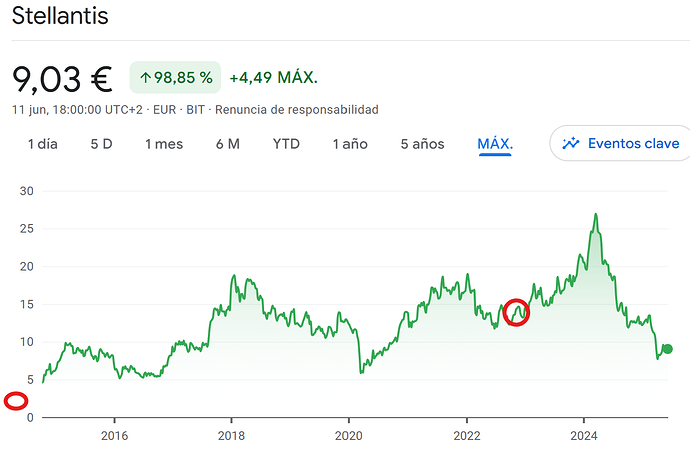The image size is (690, 449).
Task: Click the chart peak near 2024
Action: 595,214
